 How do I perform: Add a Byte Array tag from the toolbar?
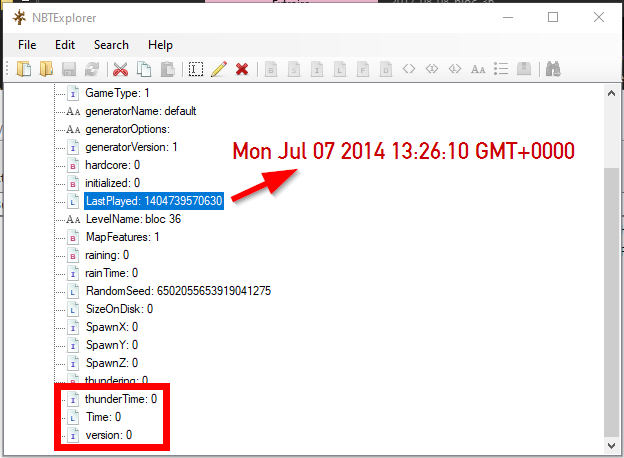point(409,69)
